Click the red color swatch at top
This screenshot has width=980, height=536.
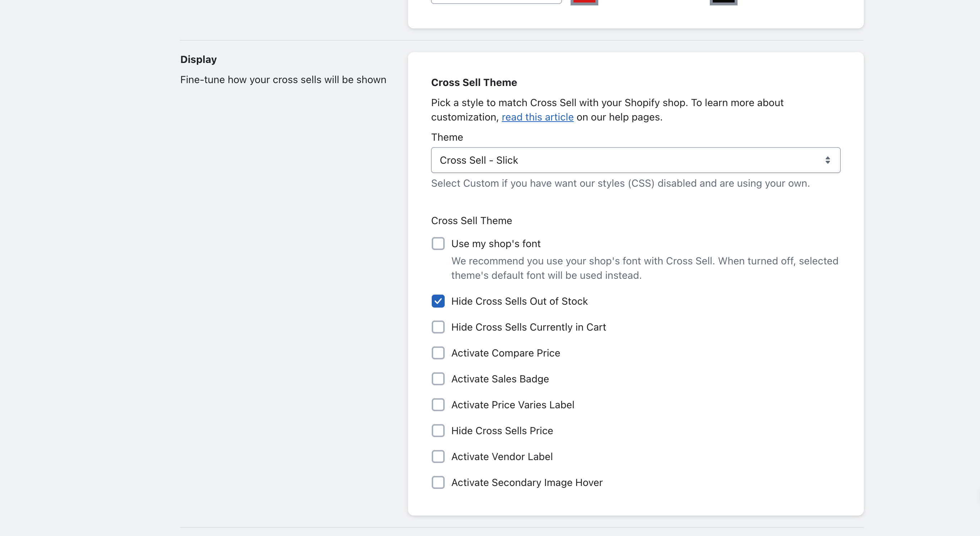[x=584, y=2]
